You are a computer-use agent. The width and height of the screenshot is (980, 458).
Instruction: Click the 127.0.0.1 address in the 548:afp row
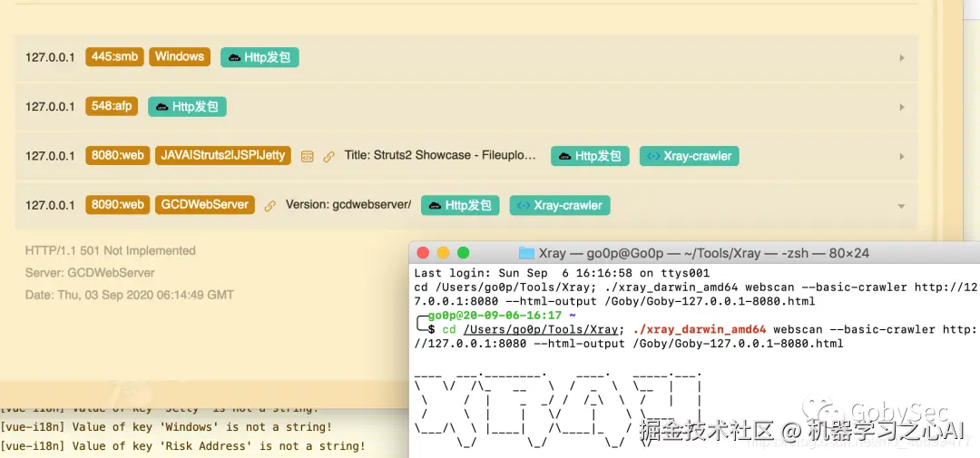pyautogui.click(x=50, y=107)
